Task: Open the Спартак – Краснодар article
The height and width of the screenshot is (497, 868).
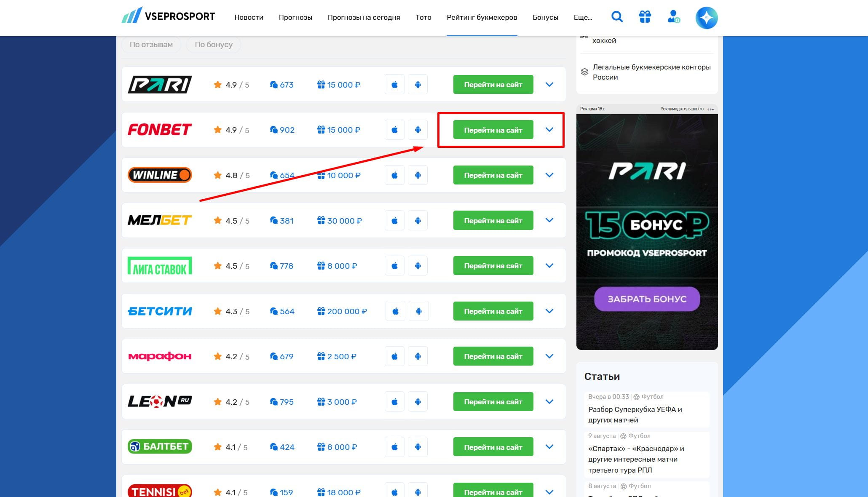Action: point(636,459)
